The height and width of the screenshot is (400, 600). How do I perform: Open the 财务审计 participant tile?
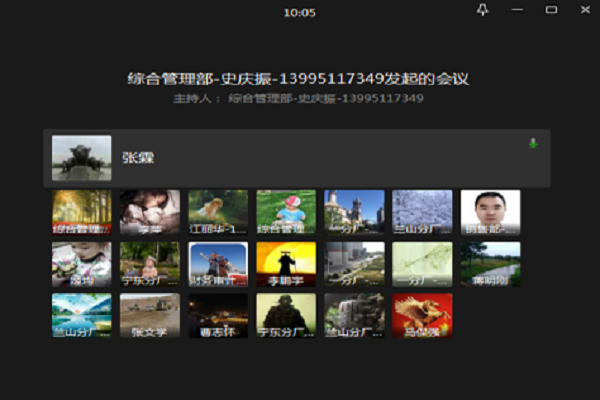pos(218,264)
